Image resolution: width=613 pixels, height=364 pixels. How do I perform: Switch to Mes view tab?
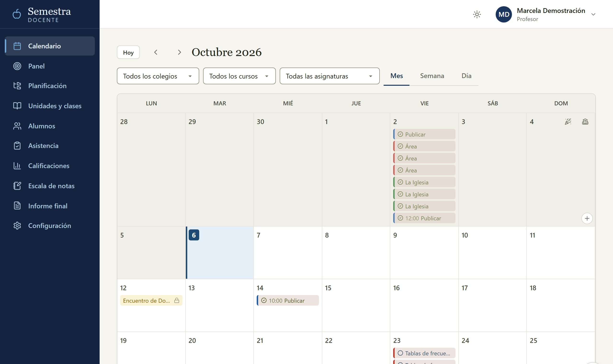click(x=397, y=76)
